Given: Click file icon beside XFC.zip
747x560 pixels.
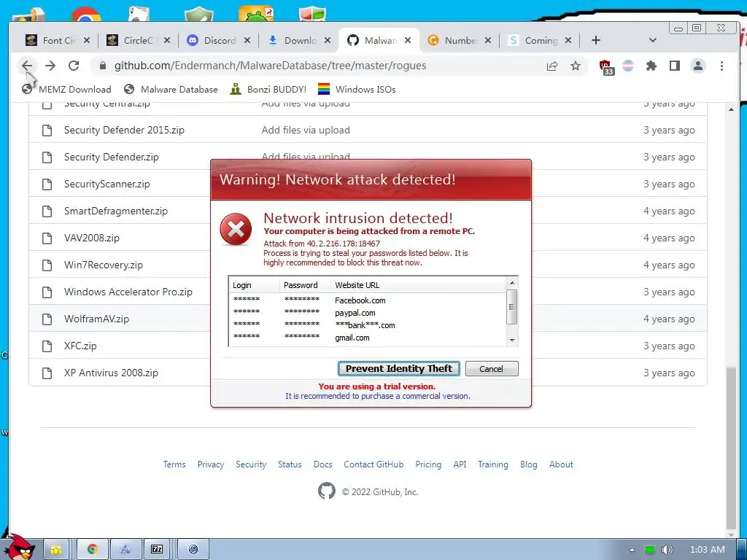Looking at the screenshot, I should (47, 346).
